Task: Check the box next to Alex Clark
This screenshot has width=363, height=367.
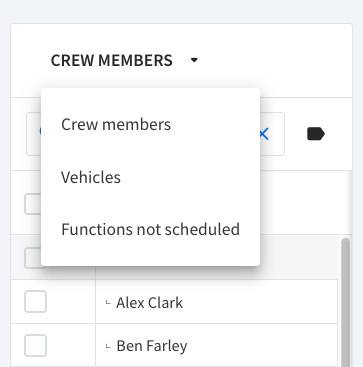Action: tap(35, 301)
